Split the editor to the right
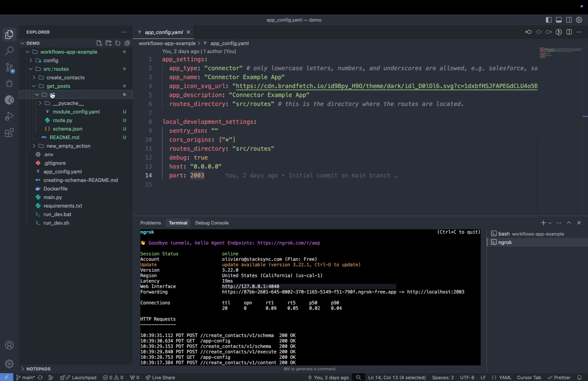 [x=569, y=32]
